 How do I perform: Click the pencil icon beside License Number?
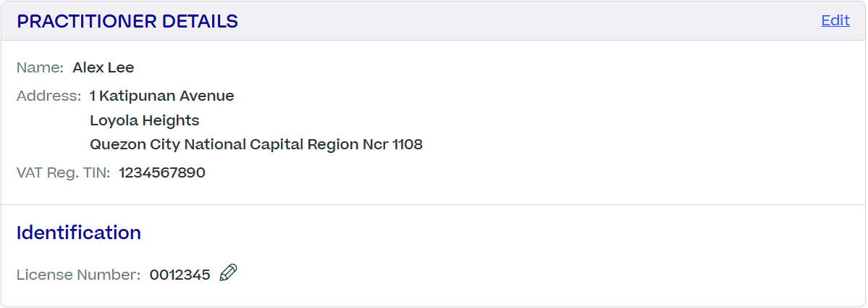click(229, 272)
